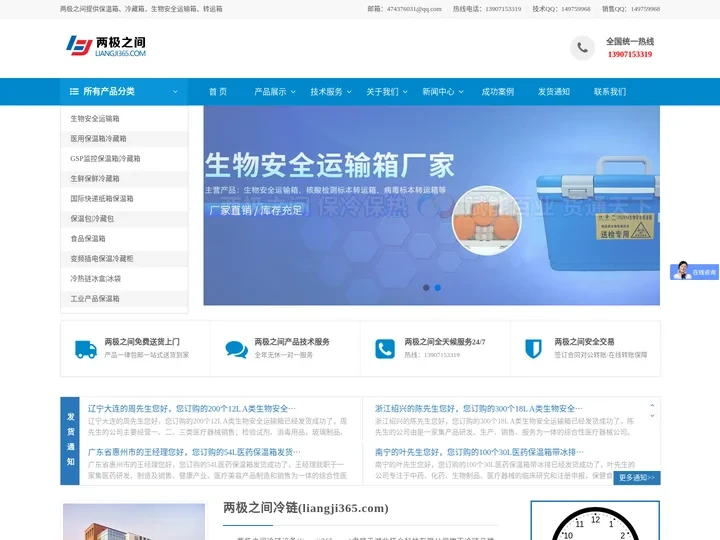Click the red hotline number 13907153319
720x540 pixels.
630,54
